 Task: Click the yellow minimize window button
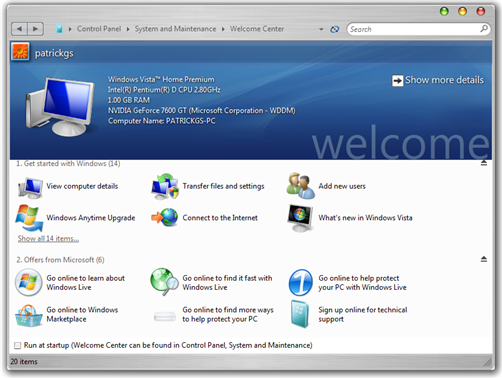coord(462,11)
